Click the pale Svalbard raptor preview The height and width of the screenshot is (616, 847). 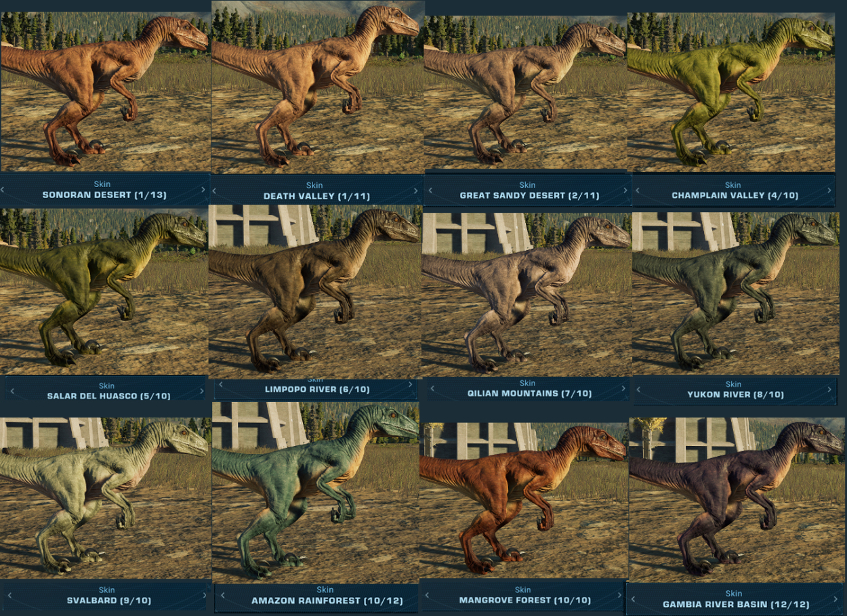pyautogui.click(x=104, y=497)
